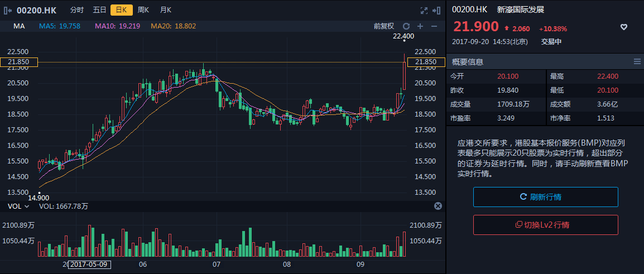
Task: Click the 刷新行情 button
Action: (x=545, y=197)
